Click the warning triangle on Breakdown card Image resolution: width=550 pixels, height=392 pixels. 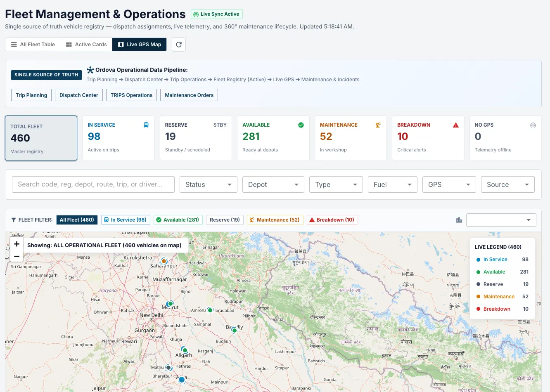[x=456, y=125]
